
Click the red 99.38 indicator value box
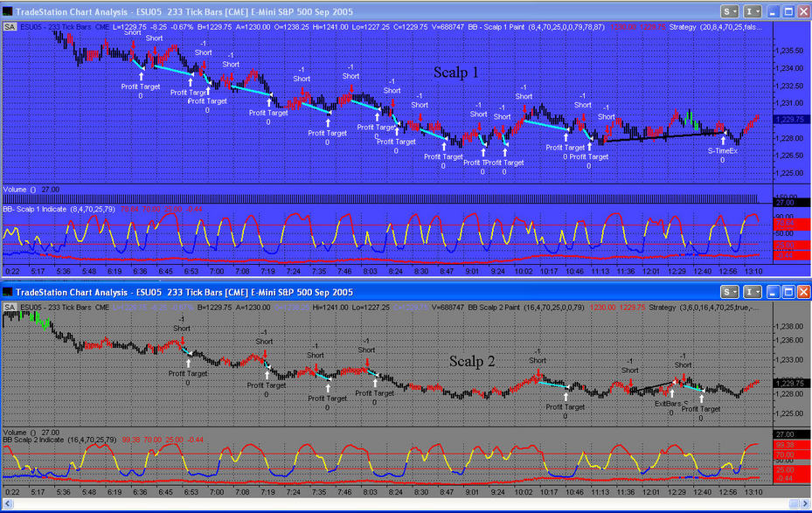pos(791,445)
